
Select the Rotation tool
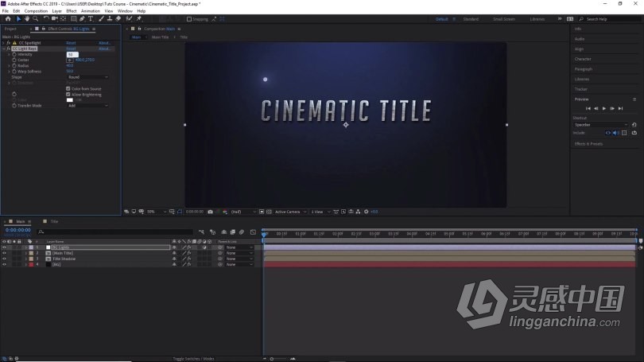pyautogui.click(x=46, y=19)
